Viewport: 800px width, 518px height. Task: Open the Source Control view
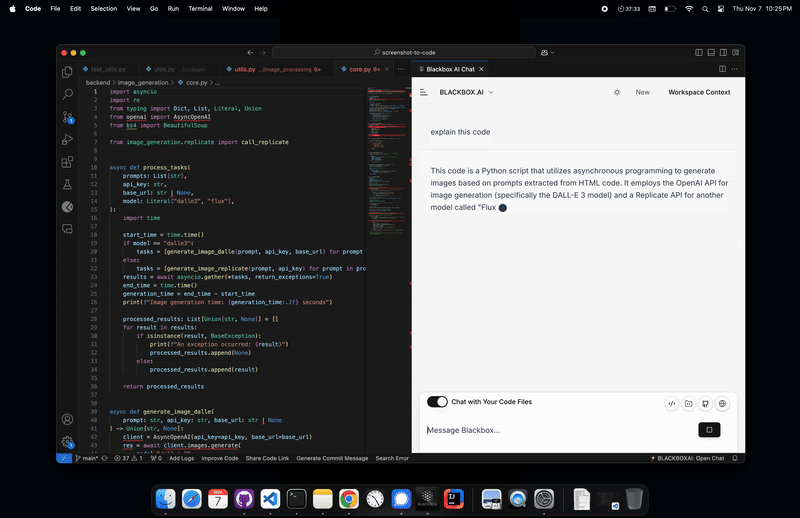tap(67, 117)
